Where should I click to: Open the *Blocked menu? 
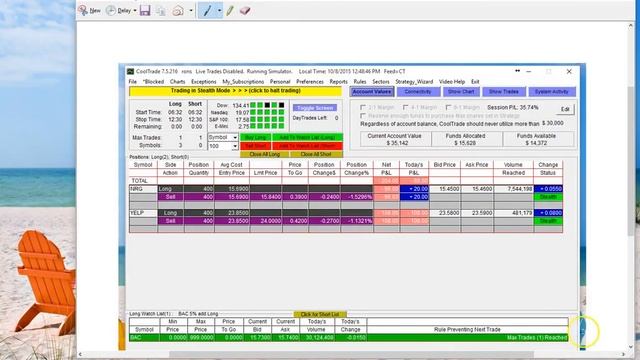(153, 82)
